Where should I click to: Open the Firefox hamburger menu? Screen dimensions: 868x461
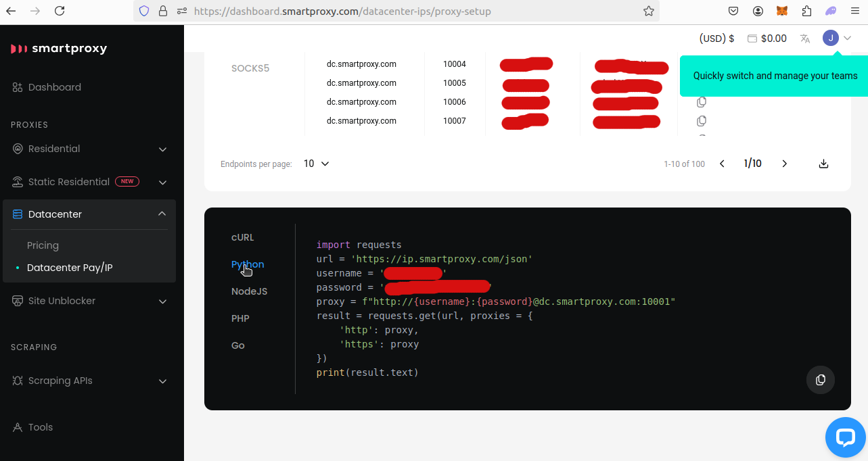click(855, 11)
